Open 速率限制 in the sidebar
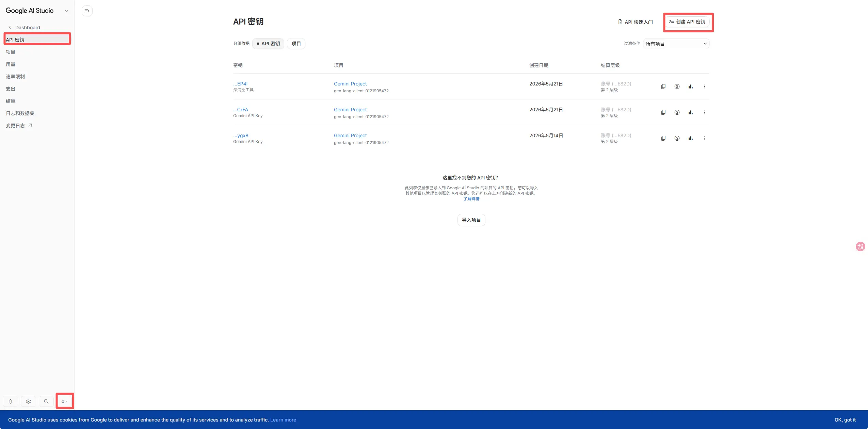 [15, 77]
